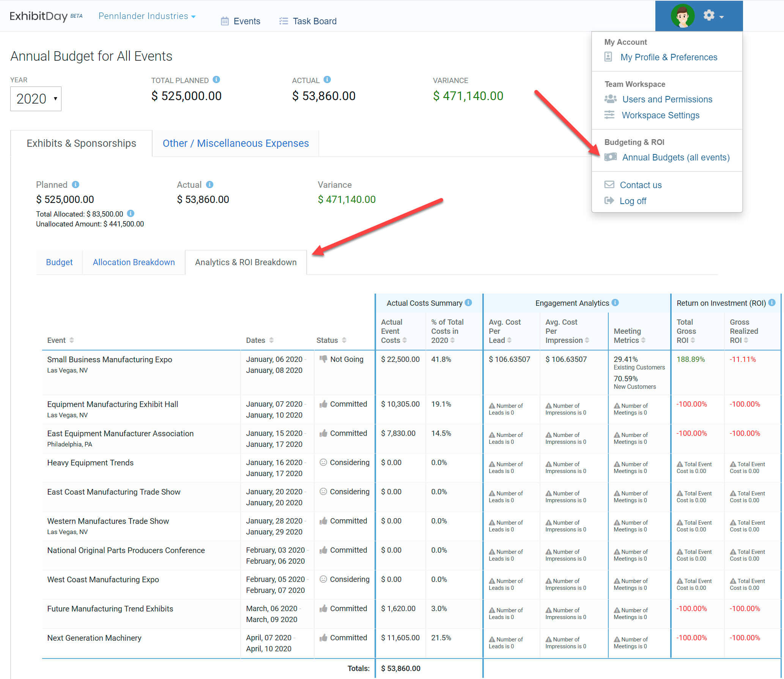Select the Budget tab

tap(59, 262)
